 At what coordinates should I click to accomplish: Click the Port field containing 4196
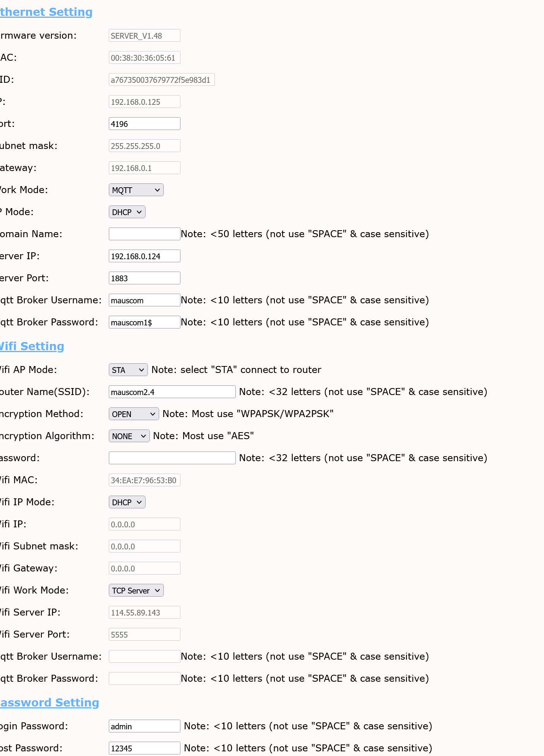click(x=144, y=124)
